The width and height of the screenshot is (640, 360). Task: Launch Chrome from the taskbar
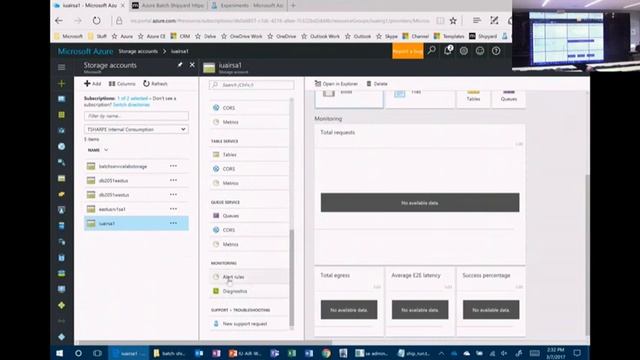tap(326, 353)
